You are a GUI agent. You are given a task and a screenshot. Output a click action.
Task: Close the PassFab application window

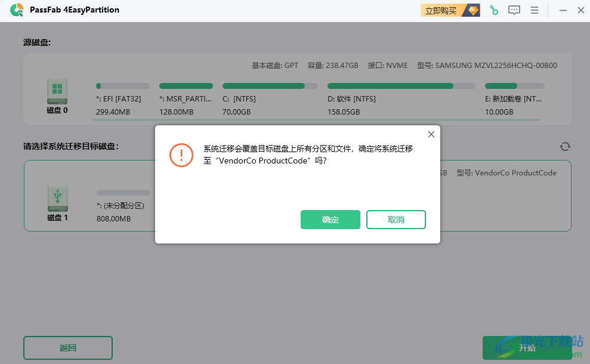coord(581,10)
